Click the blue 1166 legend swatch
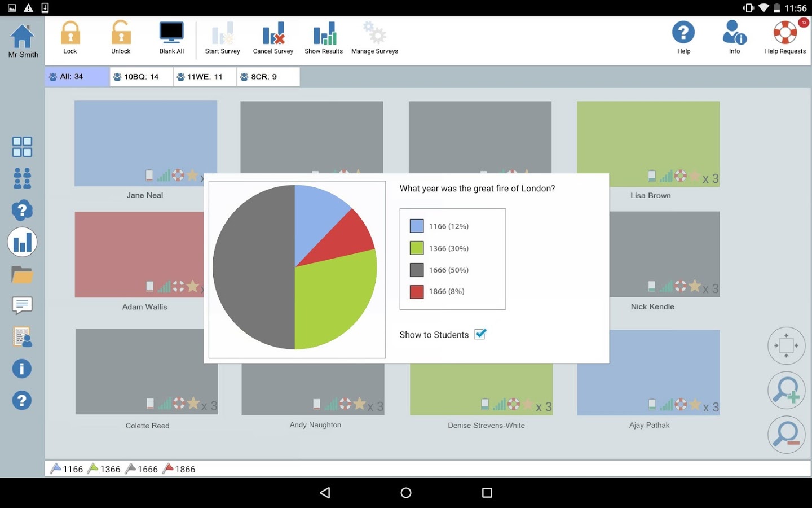 417,226
